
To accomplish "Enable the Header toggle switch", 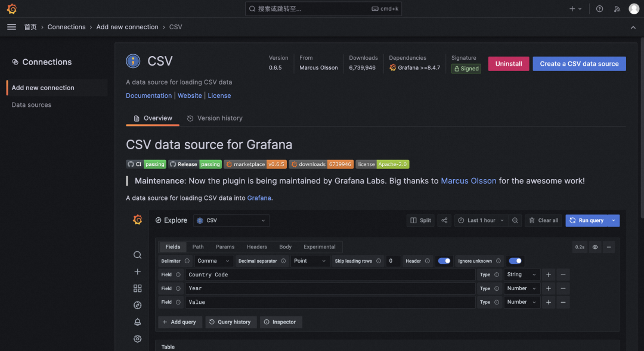I will 444,261.
